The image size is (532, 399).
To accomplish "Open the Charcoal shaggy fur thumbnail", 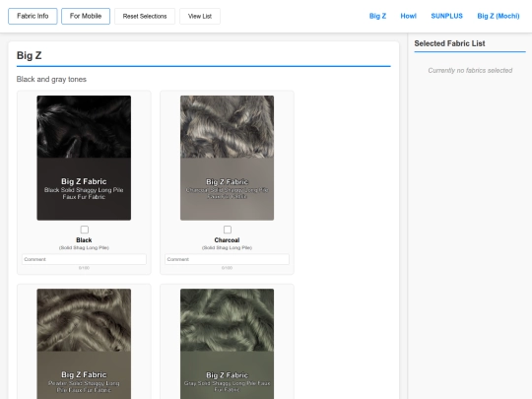I will 227,158.
